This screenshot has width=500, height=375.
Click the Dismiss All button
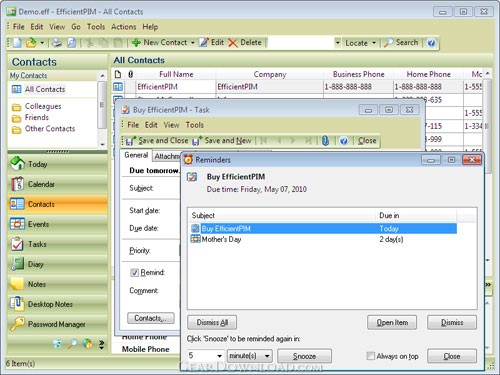pyautogui.click(x=212, y=322)
